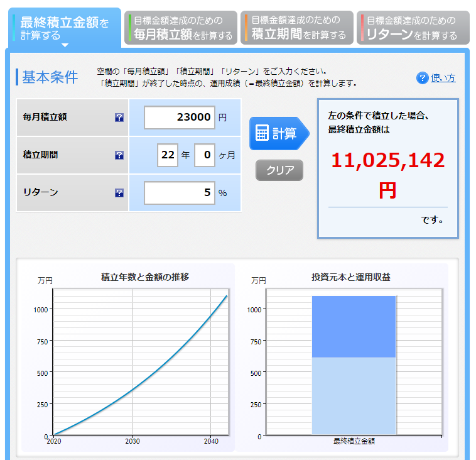Click the 左の条件で積立した場合 result text
Image resolution: width=476 pixels, height=460 pixels.
point(378,116)
